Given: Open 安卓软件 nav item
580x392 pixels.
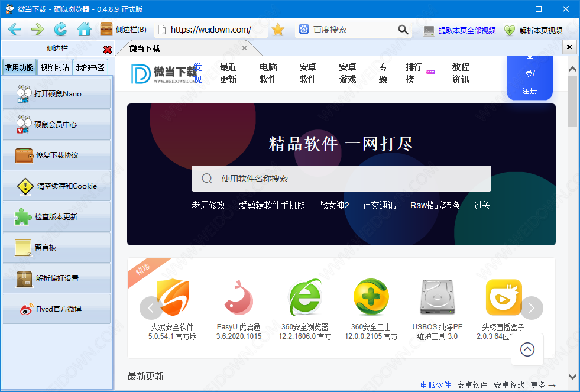Looking at the screenshot, I should [x=307, y=73].
